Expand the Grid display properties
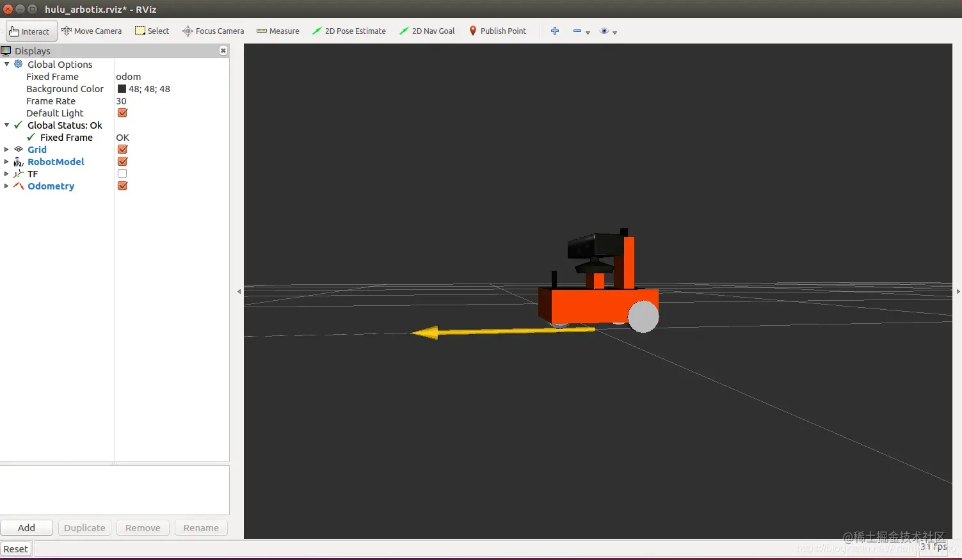Viewport: 962px width, 560px height. [6, 149]
